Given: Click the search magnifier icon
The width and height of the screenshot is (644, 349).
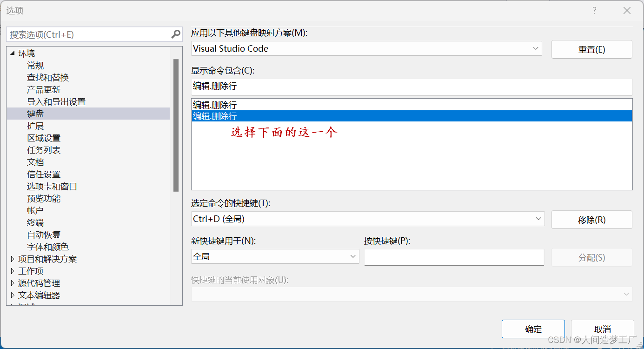Looking at the screenshot, I should (176, 34).
